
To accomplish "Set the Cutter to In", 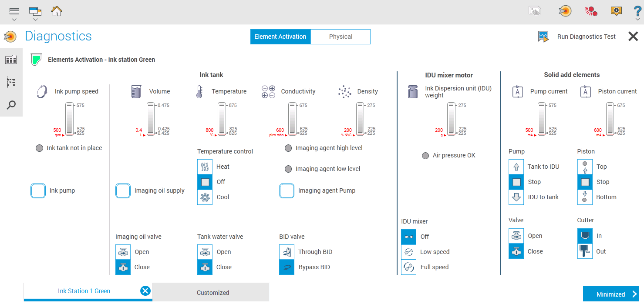I will click(585, 236).
